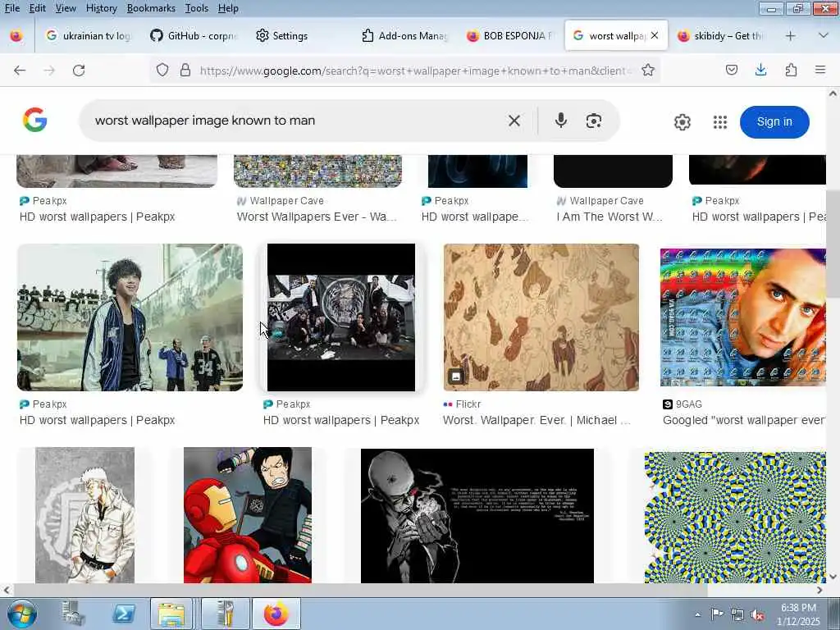Click the Sign in button
Screen dimensions: 840x630
click(774, 121)
